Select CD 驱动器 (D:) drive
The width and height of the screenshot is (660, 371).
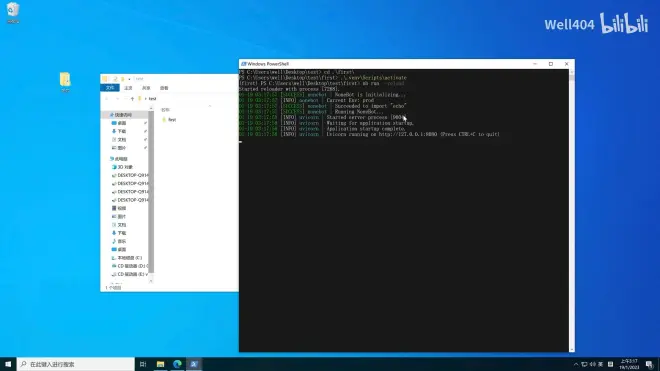point(130,266)
